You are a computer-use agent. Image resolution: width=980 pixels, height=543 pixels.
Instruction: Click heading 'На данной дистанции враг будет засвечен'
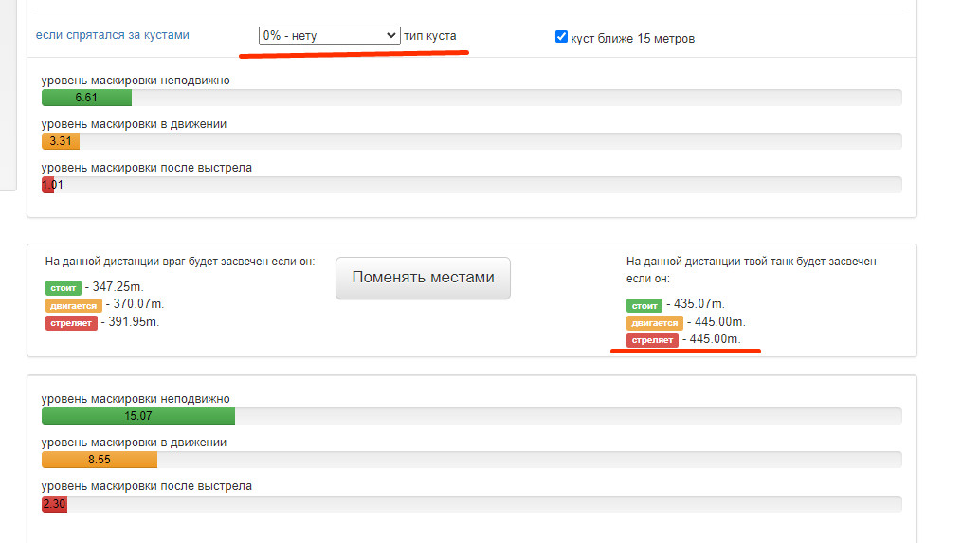[180, 262]
